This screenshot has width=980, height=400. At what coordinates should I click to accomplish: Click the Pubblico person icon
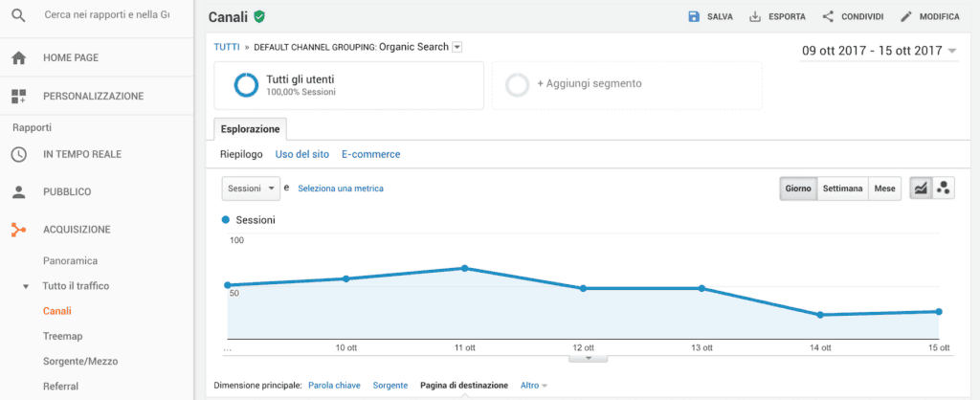(x=19, y=192)
